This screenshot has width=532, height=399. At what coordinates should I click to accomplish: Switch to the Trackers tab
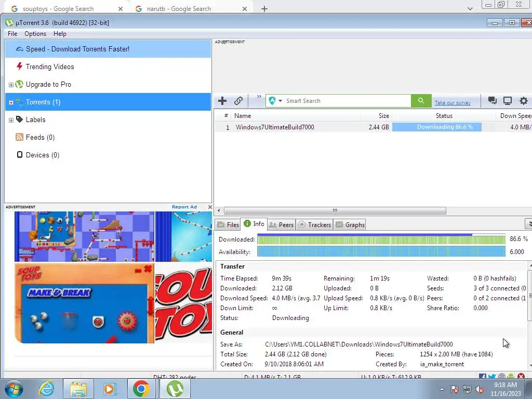coord(314,224)
